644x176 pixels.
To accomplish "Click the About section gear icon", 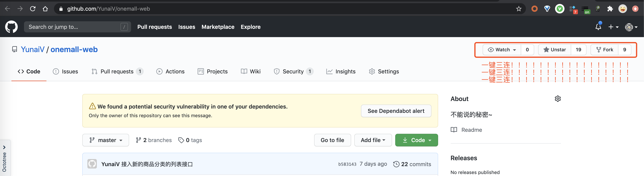I will [x=558, y=99].
